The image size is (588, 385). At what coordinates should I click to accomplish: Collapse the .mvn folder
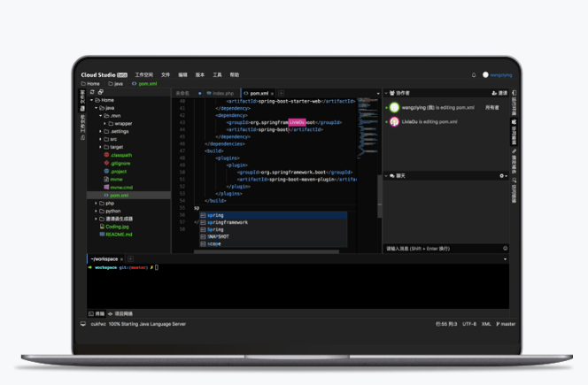tap(100, 116)
